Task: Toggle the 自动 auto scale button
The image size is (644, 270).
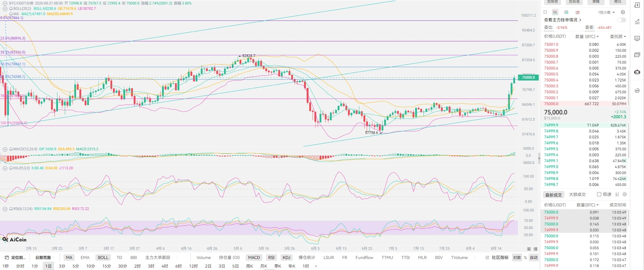Action: [534, 258]
